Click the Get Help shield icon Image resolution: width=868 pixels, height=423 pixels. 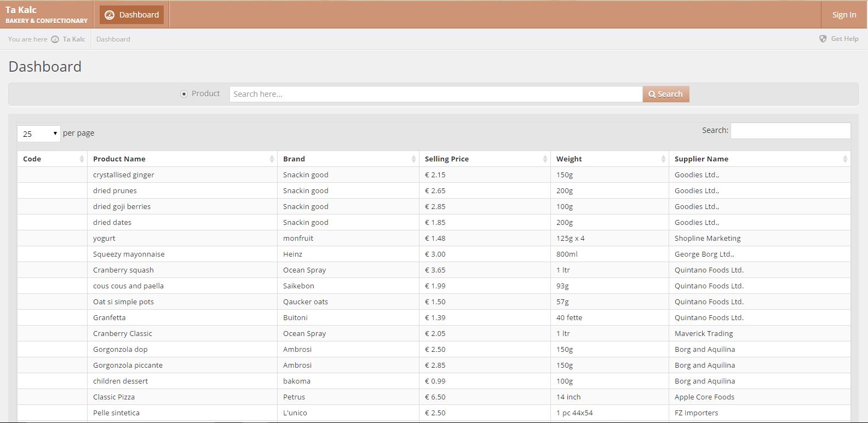(x=823, y=39)
